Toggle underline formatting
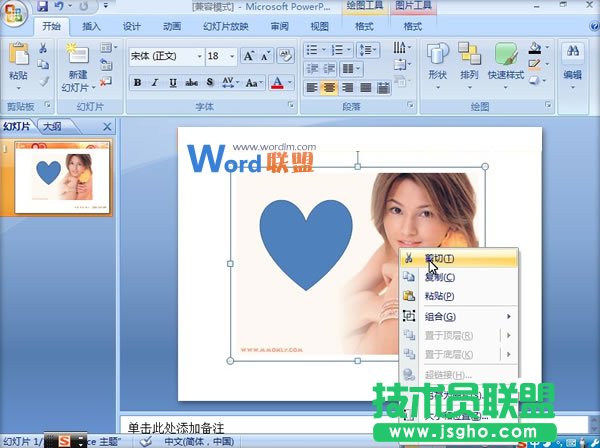 click(x=173, y=82)
